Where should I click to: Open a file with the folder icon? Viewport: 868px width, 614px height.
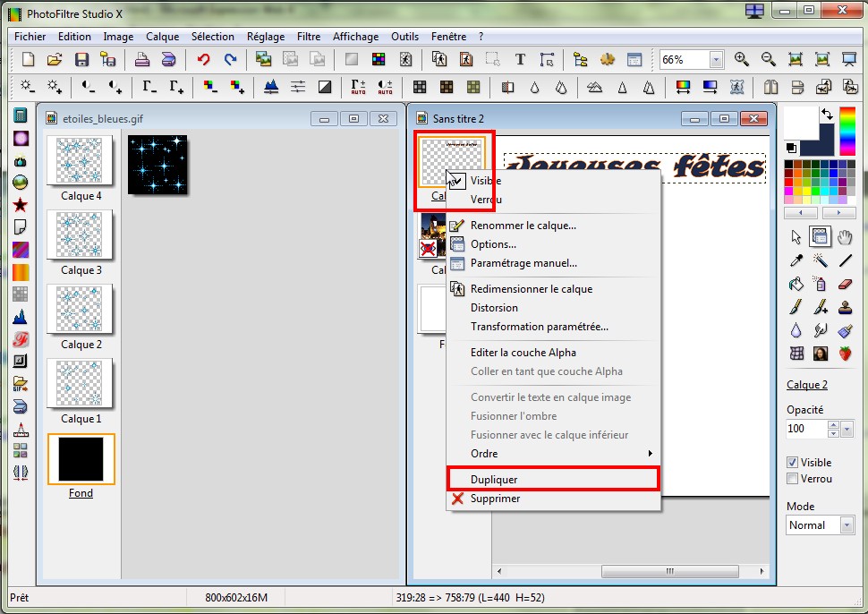point(55,59)
